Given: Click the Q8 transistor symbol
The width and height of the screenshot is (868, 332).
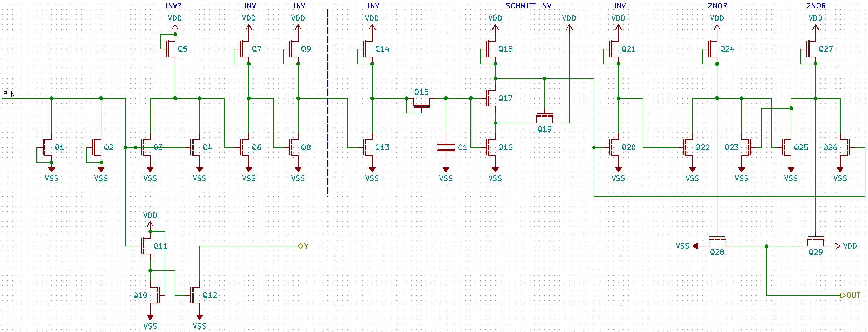Looking at the screenshot, I should (294, 148).
